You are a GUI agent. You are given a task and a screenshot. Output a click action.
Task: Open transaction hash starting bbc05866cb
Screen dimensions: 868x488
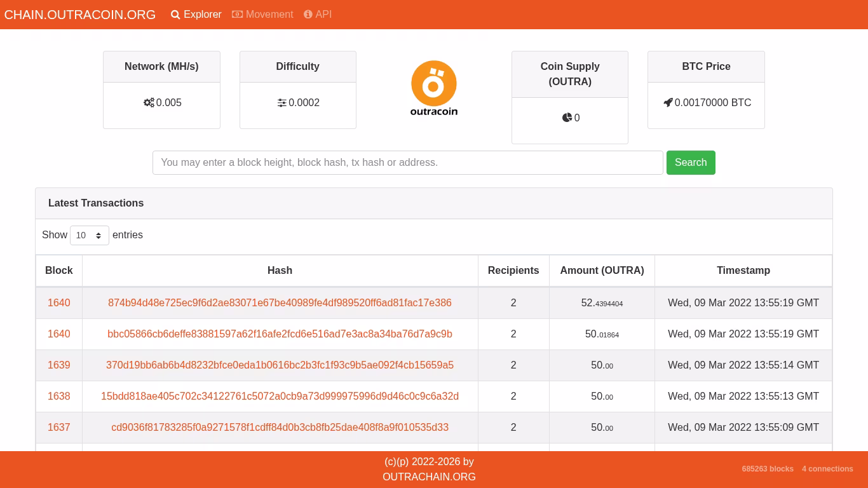tap(280, 334)
